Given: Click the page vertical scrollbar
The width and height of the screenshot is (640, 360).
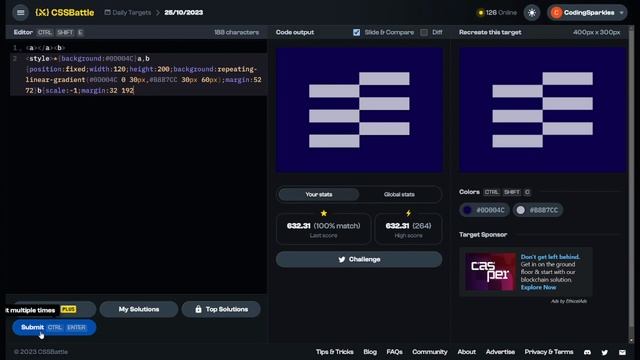Looking at the screenshot, I should tap(631, 184).
